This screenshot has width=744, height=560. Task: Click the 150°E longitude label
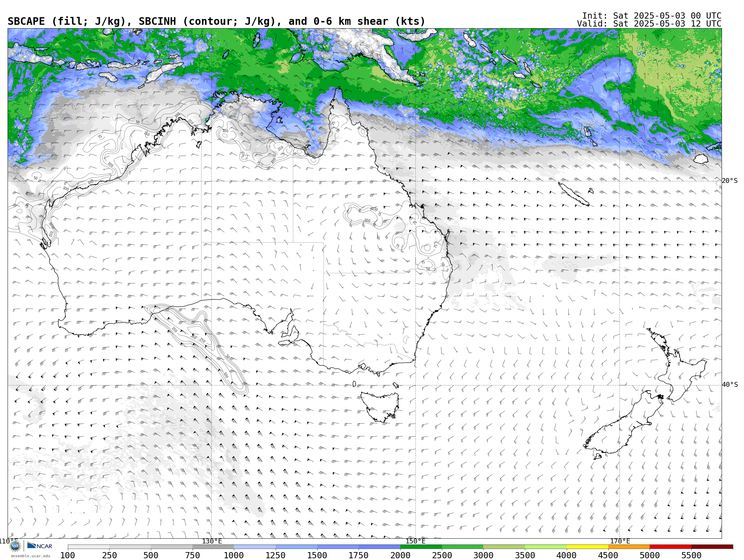pyautogui.click(x=415, y=541)
